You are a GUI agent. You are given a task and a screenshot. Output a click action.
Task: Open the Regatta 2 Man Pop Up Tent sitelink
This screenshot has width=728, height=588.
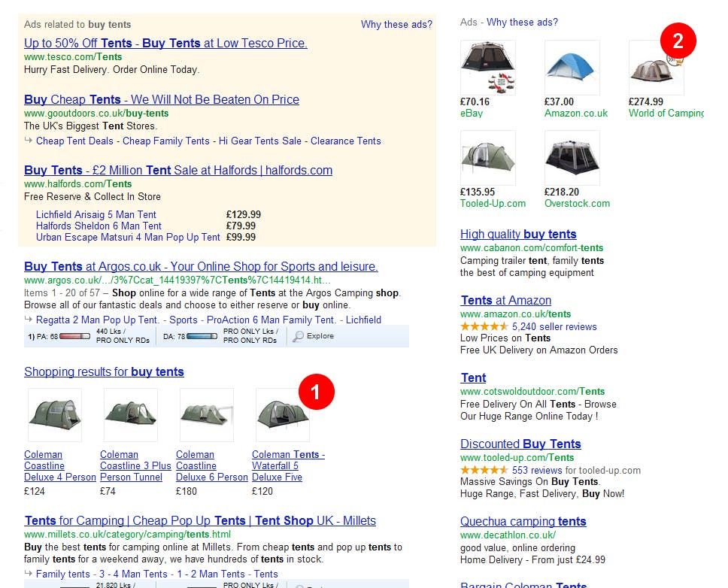tap(98, 320)
